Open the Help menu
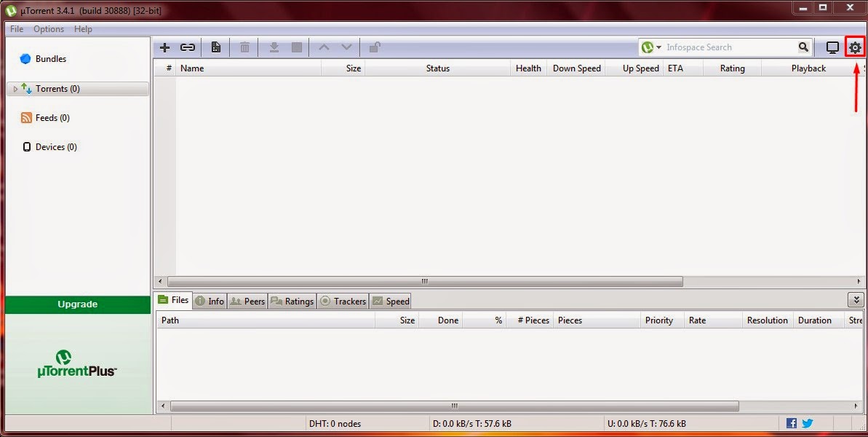 click(x=83, y=29)
